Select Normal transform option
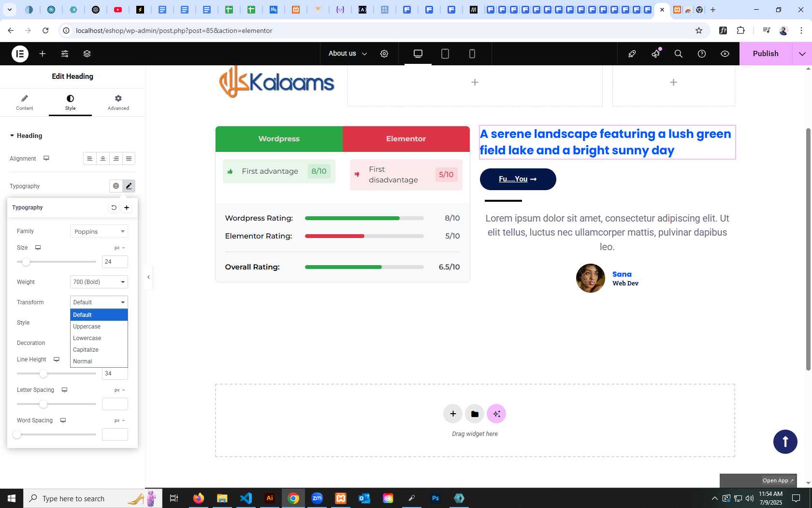This screenshot has width=812, height=508. point(99,361)
